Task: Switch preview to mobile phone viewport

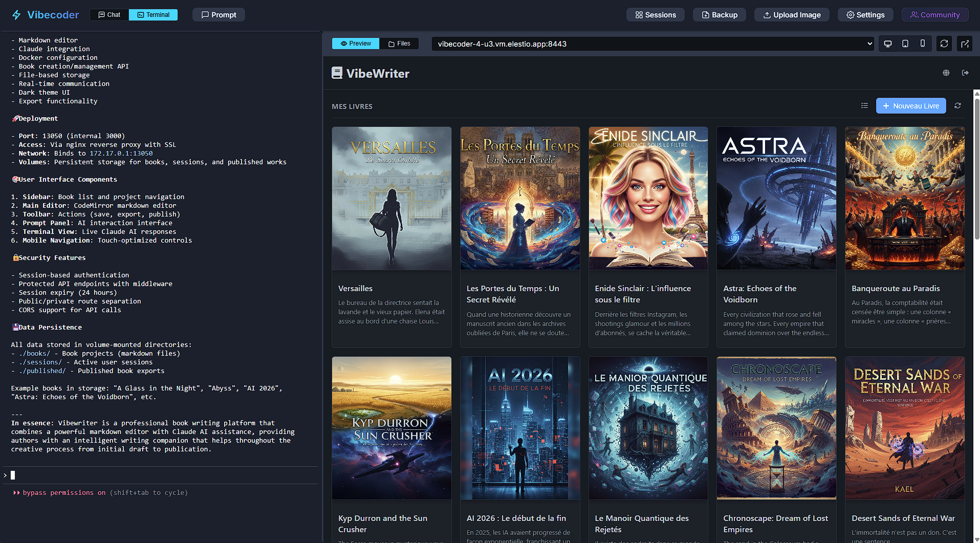Action: point(923,44)
